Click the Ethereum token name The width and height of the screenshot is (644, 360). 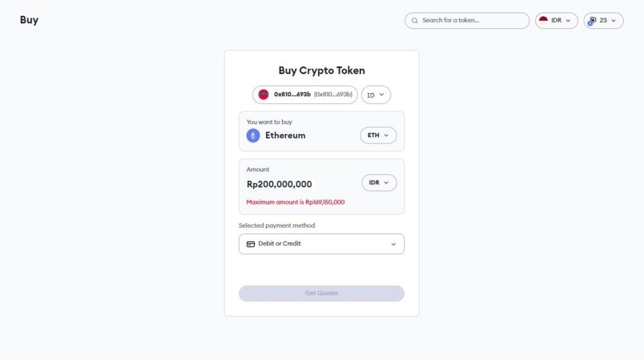click(285, 135)
